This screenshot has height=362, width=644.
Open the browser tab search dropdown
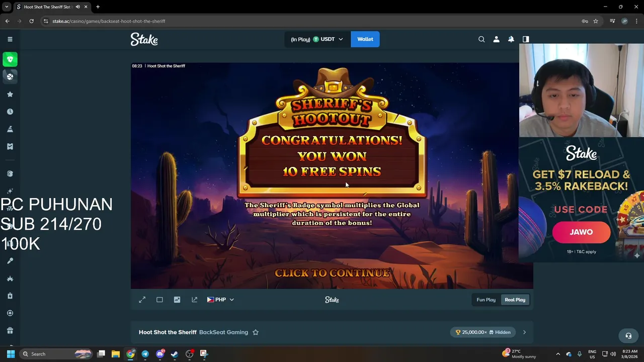7,7
